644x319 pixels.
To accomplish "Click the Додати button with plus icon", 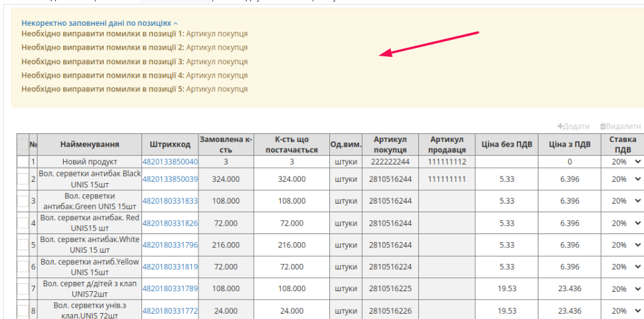I will [x=573, y=126].
